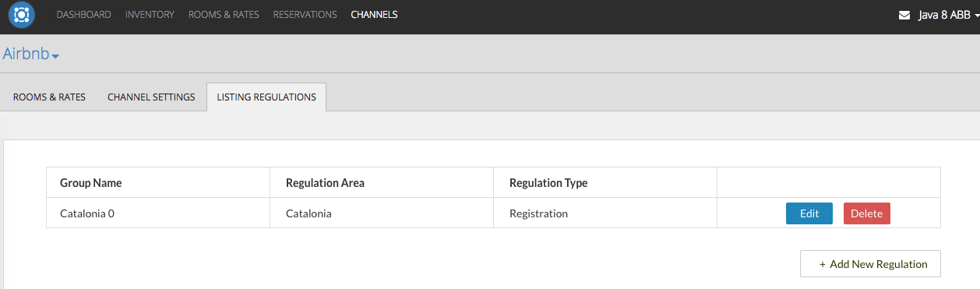980x289 pixels.
Task: Navigate to Reservations
Action: (305, 15)
